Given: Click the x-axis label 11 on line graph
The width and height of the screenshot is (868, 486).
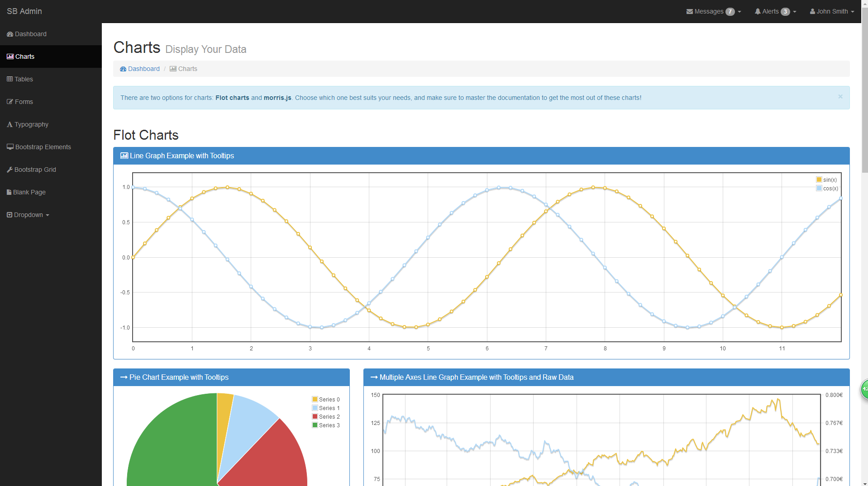Looking at the screenshot, I should tap(782, 349).
